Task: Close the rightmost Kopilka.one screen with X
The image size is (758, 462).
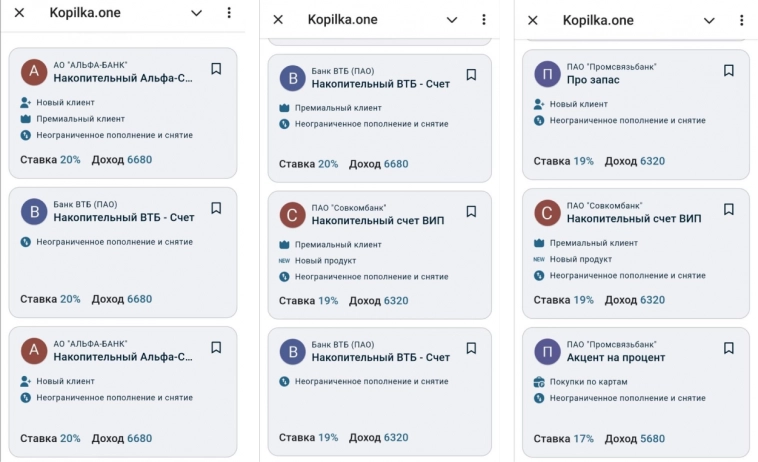Action: click(x=533, y=20)
